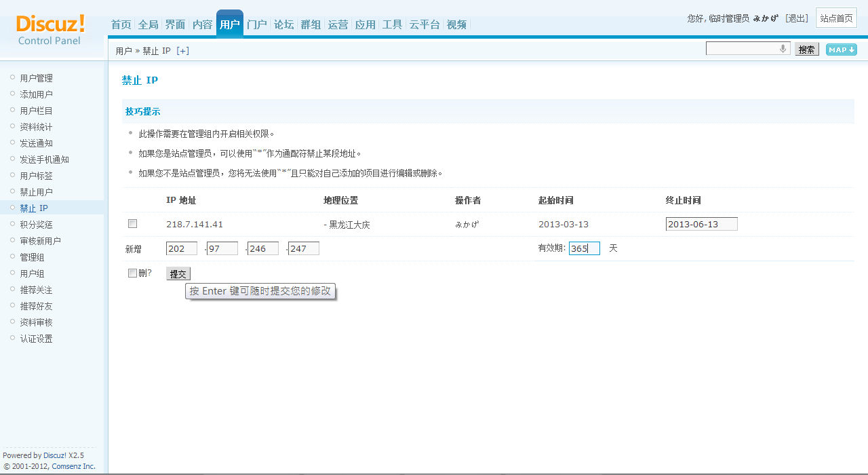Select the 工具 menu
Screen dimensions: 868x475
pos(393,24)
